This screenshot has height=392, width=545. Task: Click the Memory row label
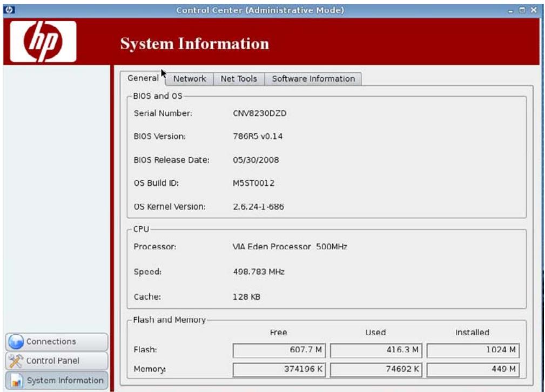point(150,369)
